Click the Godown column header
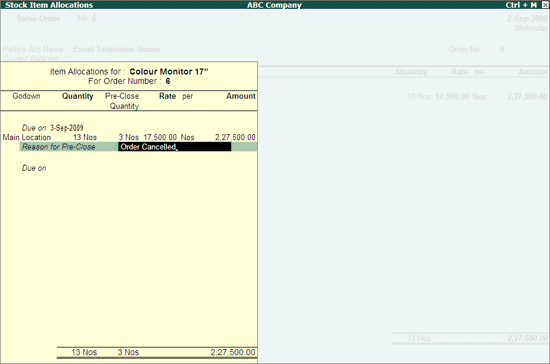 click(x=26, y=96)
